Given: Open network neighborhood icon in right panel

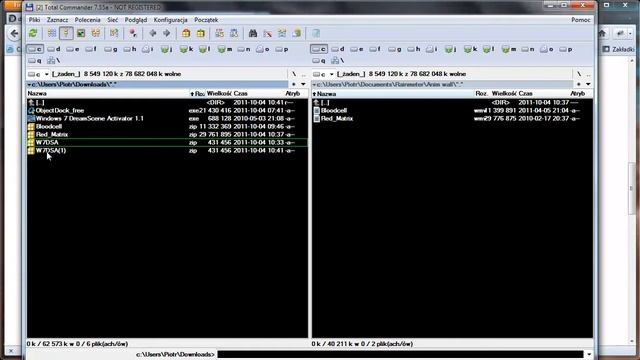Looking at the screenshot, I should pos(338,60).
